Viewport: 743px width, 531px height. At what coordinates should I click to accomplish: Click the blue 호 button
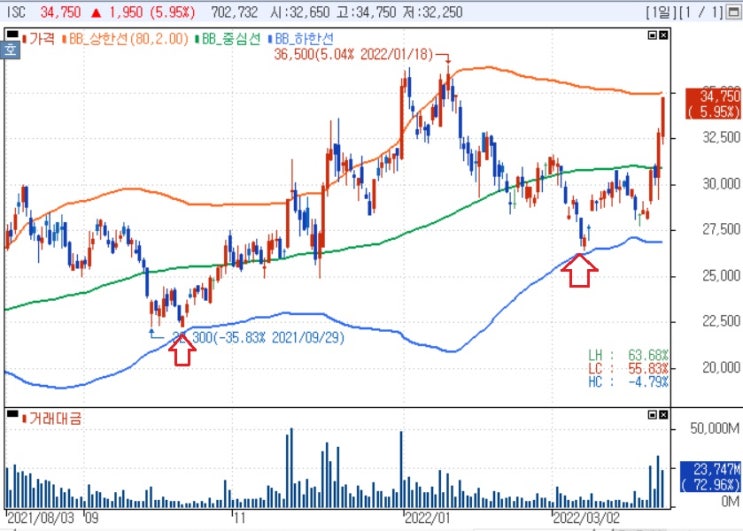pyautogui.click(x=10, y=49)
